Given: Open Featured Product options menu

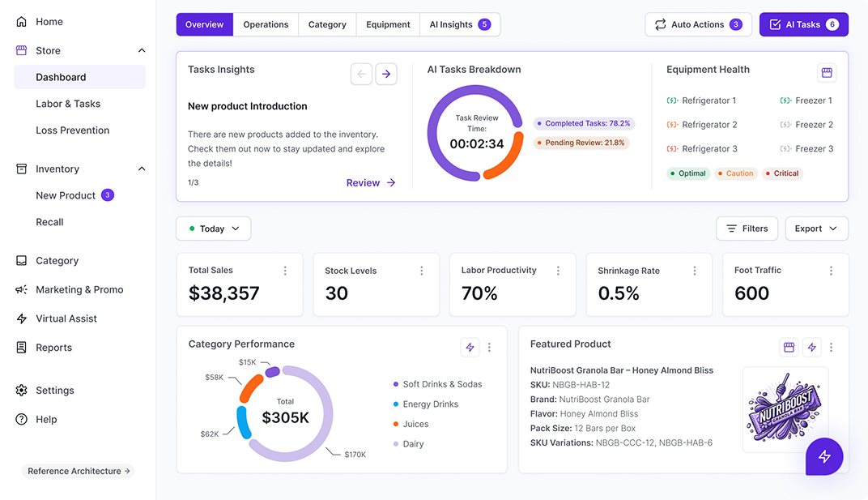Looking at the screenshot, I should 831,348.
